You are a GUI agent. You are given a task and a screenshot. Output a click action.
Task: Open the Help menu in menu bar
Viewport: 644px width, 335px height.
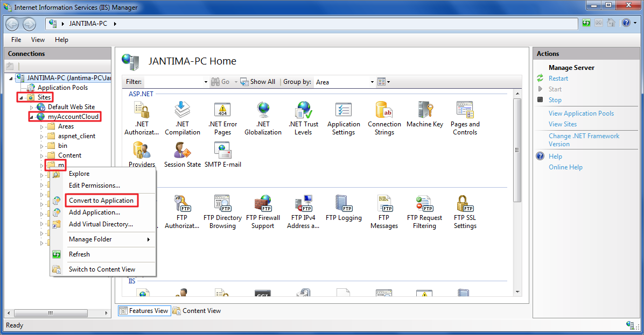pos(61,40)
